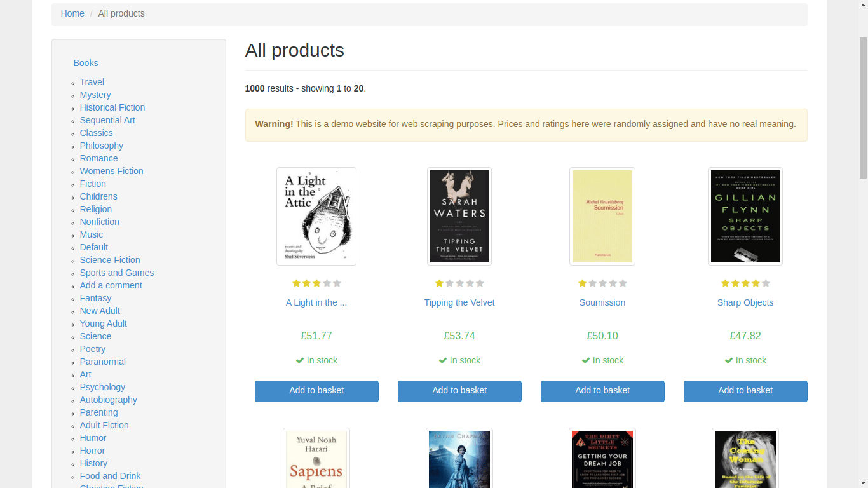Open Getting Your Dream Job cover

pyautogui.click(x=602, y=458)
